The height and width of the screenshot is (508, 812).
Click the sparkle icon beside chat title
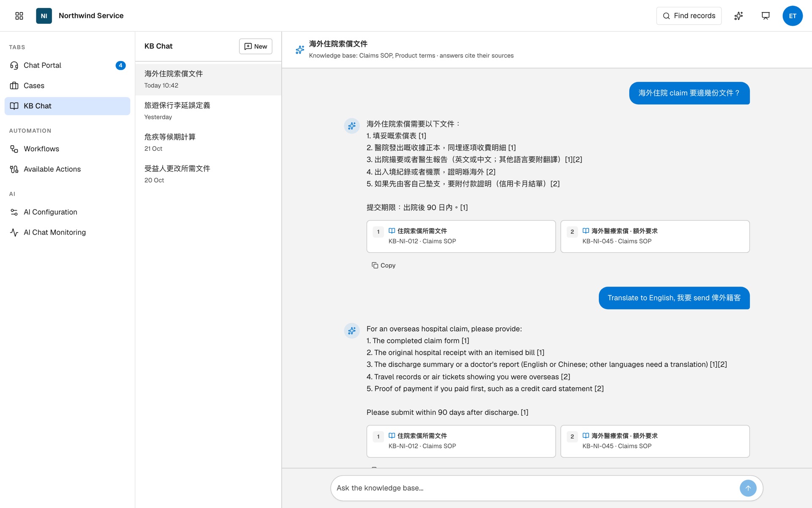coord(300,50)
